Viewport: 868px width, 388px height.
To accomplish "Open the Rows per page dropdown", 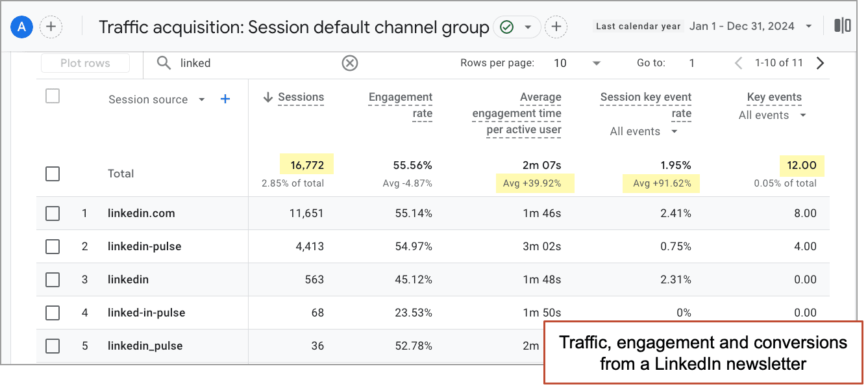I will 577,63.
